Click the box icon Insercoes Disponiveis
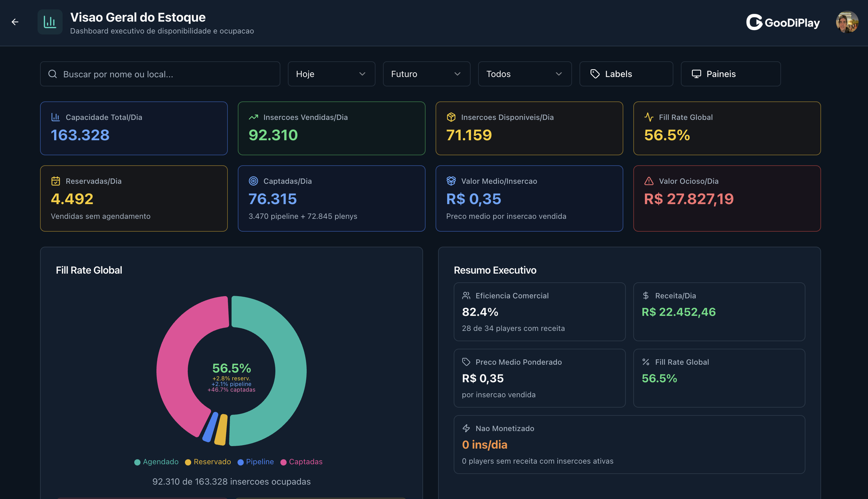Screen dimensions: 868x499 coord(451,117)
